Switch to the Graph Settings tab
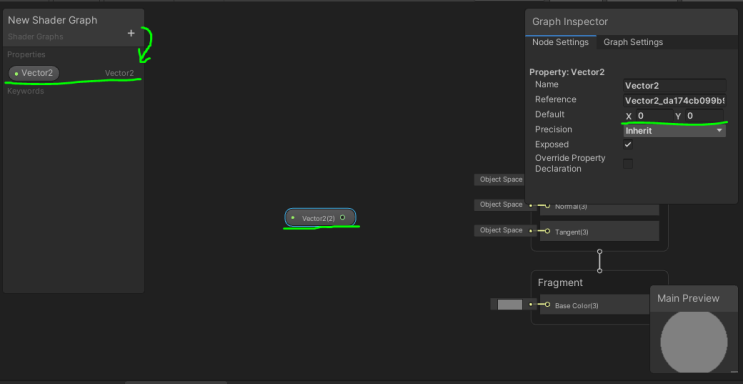 (x=633, y=42)
